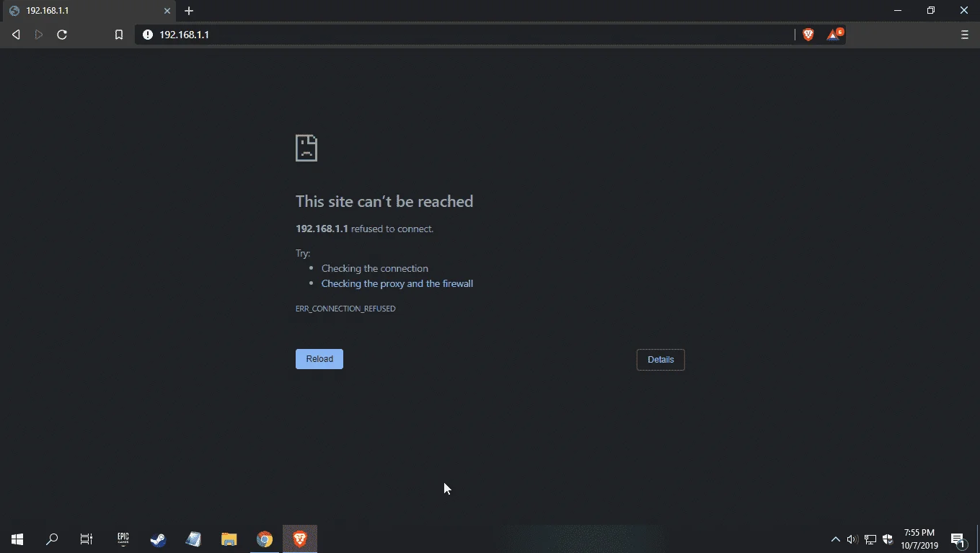Click the 'This site can't be reached' heading

coord(384,201)
